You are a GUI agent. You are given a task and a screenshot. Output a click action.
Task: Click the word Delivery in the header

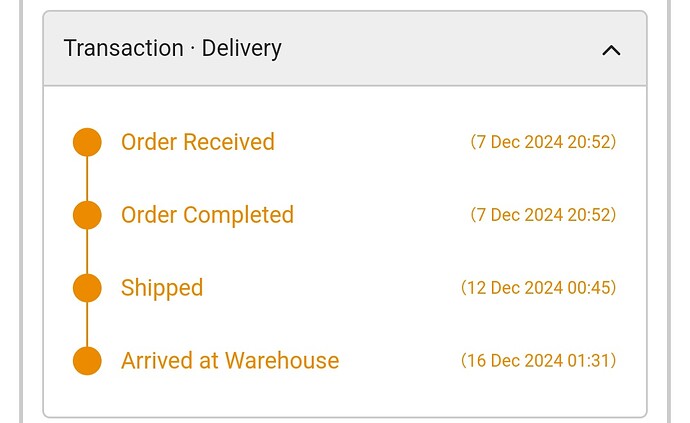tap(242, 48)
